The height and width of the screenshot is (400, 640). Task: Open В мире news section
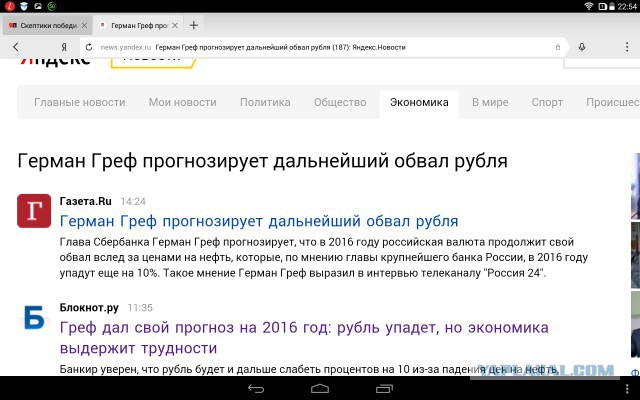[x=490, y=102]
